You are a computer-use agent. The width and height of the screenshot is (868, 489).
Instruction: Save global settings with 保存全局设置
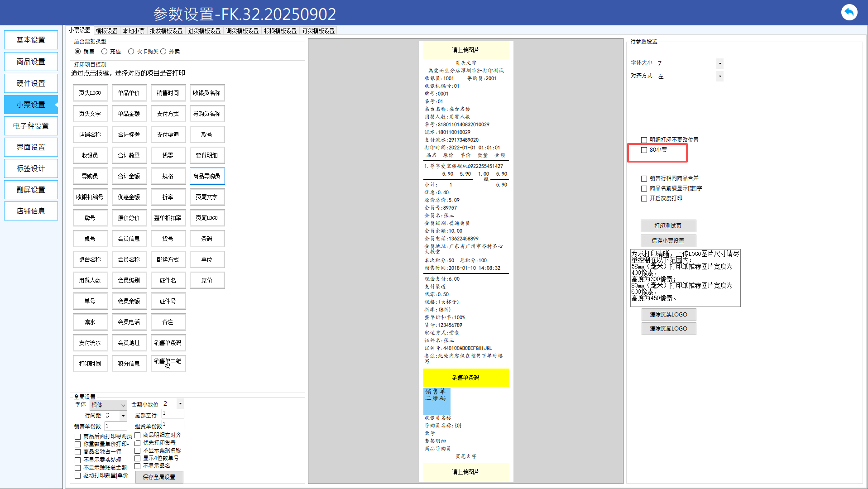coord(159,477)
